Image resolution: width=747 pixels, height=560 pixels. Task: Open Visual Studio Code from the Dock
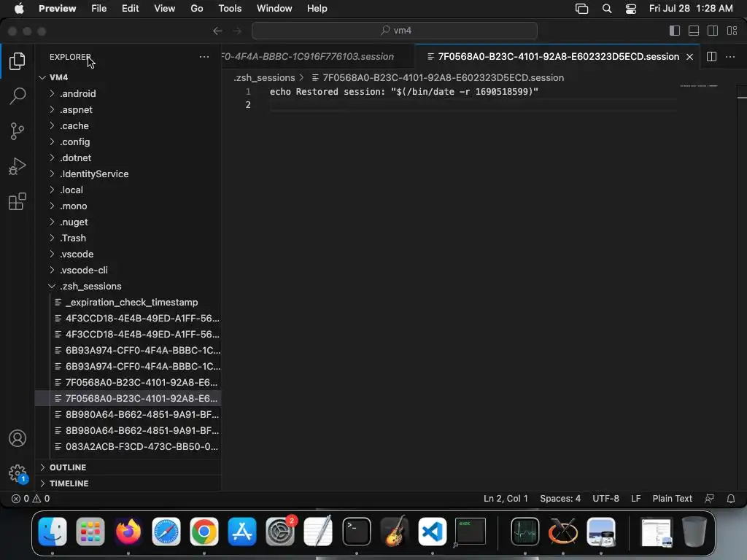point(432,532)
